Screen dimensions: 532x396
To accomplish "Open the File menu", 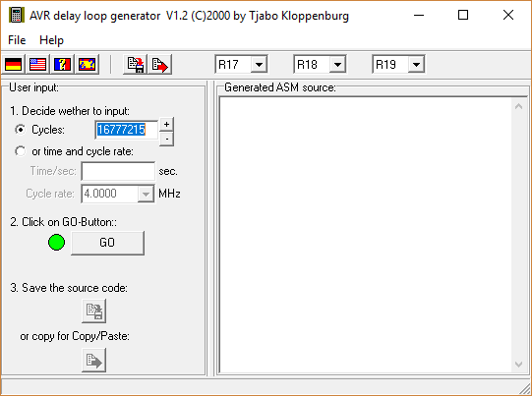I will click(17, 40).
